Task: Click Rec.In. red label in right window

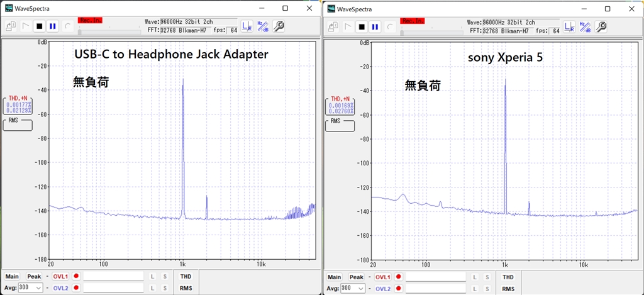Action: click(413, 21)
